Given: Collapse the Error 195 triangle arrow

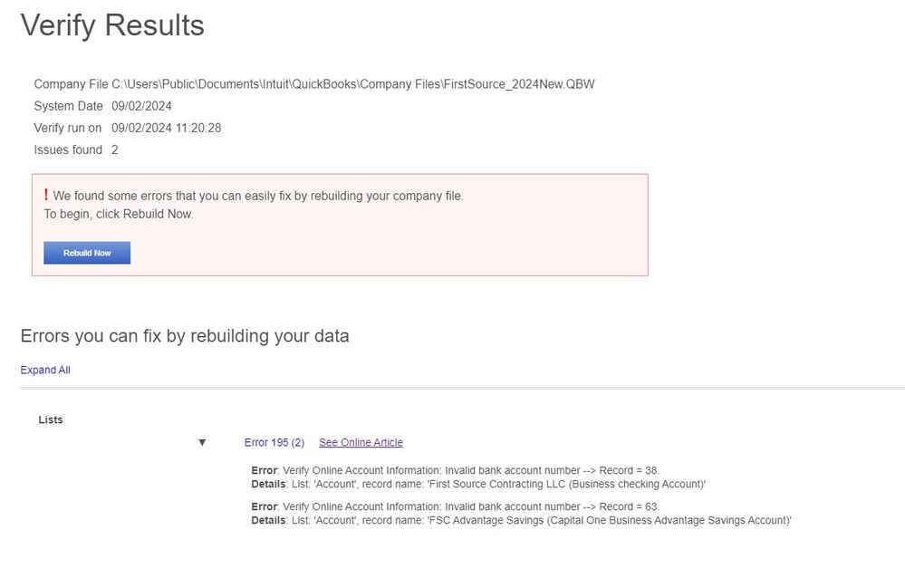Looking at the screenshot, I should pos(202,442).
